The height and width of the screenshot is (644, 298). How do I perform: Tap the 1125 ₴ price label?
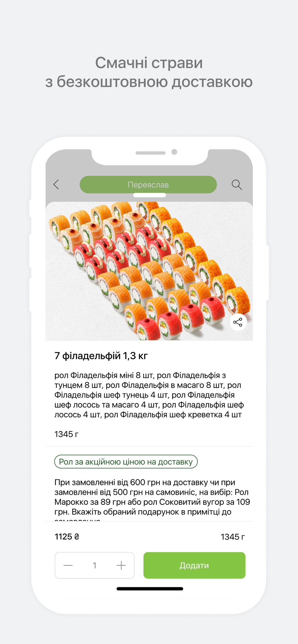[67, 536]
